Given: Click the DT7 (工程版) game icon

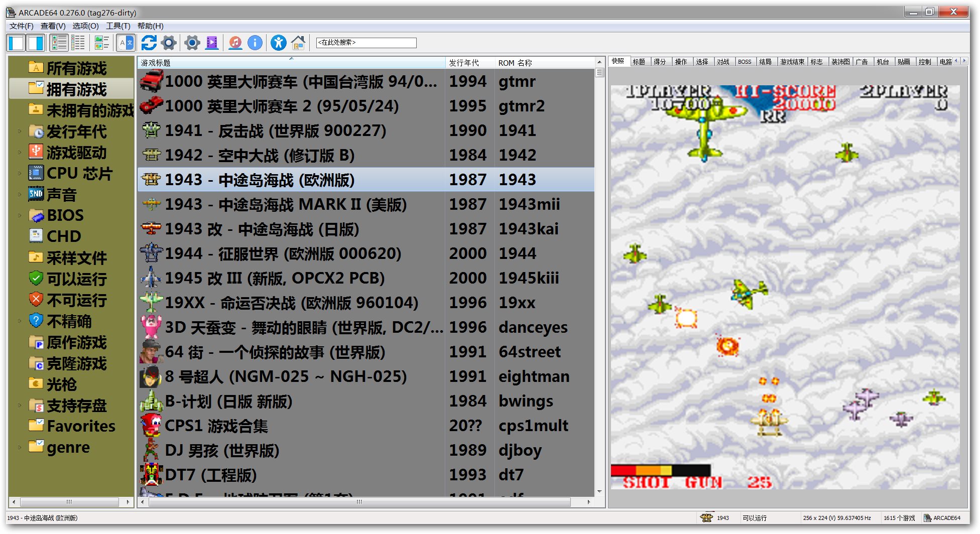Looking at the screenshot, I should click(151, 474).
